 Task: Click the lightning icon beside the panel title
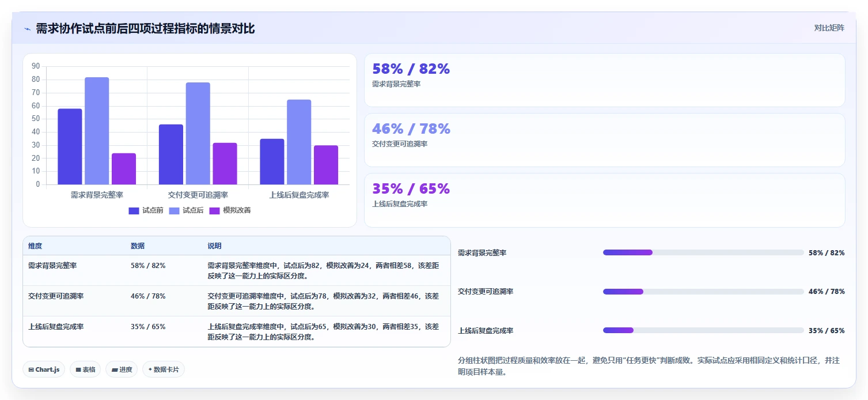pyautogui.click(x=27, y=29)
